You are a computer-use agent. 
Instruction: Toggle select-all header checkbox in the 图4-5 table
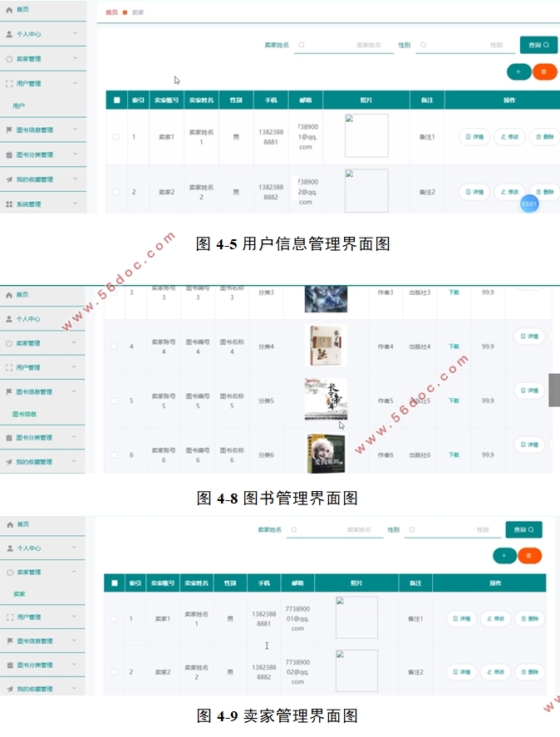[x=116, y=101]
